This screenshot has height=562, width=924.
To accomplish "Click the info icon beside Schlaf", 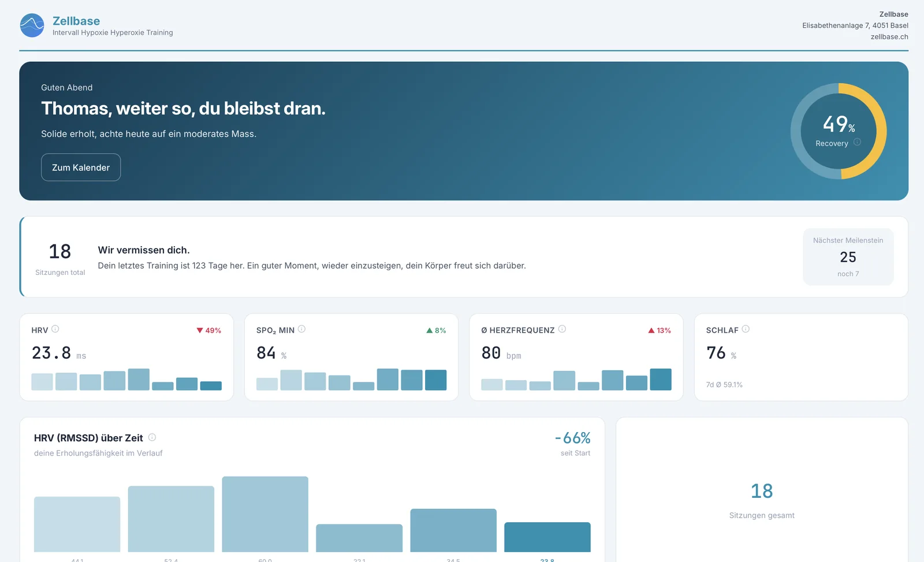I will [746, 329].
